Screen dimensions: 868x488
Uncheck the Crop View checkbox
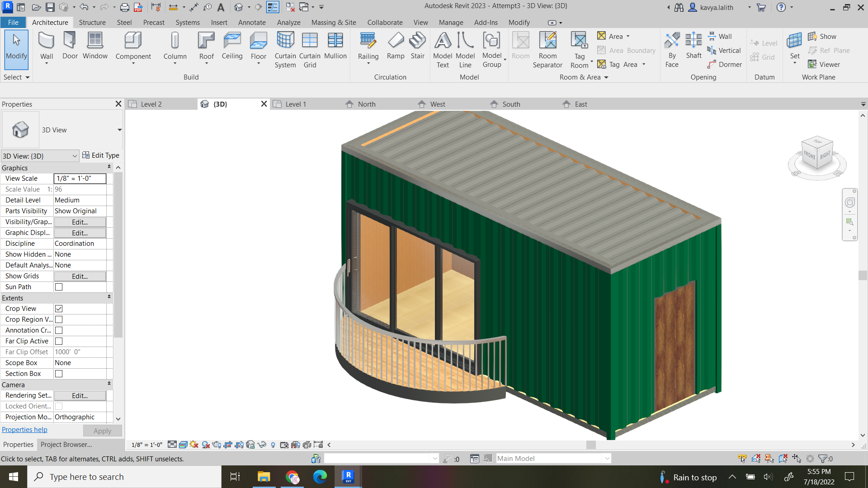[59, 309]
